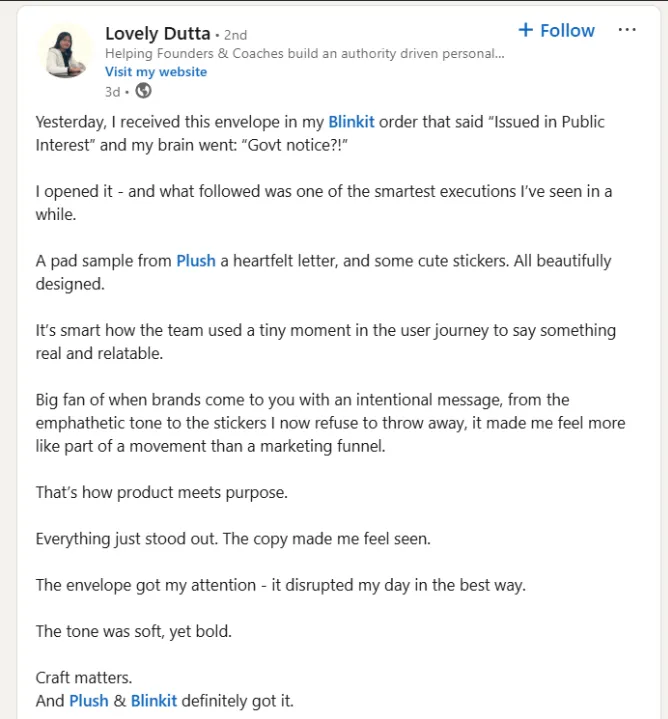Select the Helping Founders & Coaches headline
The height and width of the screenshot is (719, 668).
pos(305,54)
